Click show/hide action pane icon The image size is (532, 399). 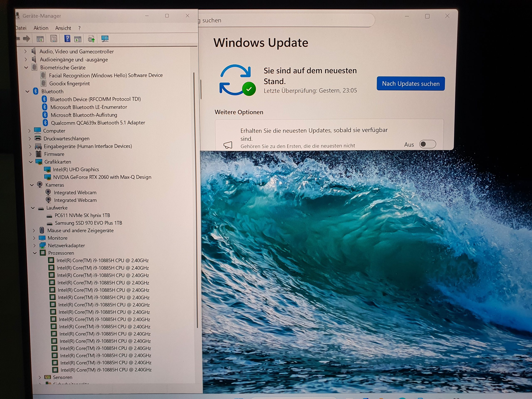[78, 39]
